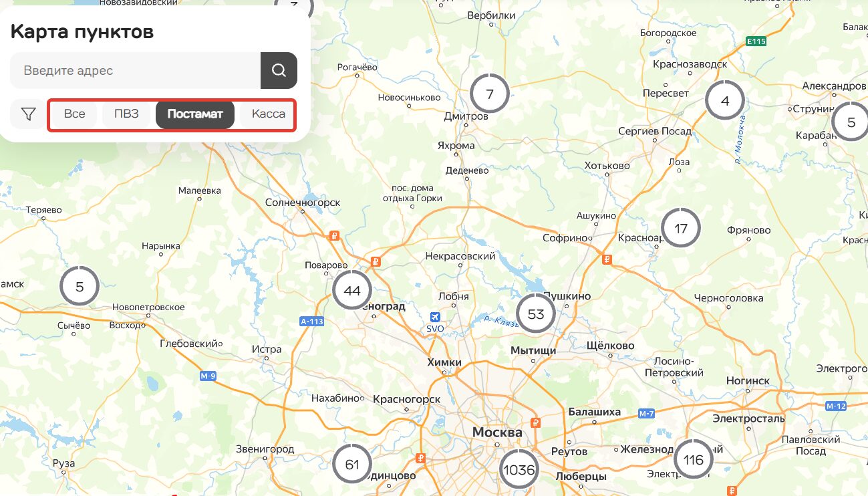Click the SVO airport icon
The width and height of the screenshot is (868, 496).
[435, 317]
